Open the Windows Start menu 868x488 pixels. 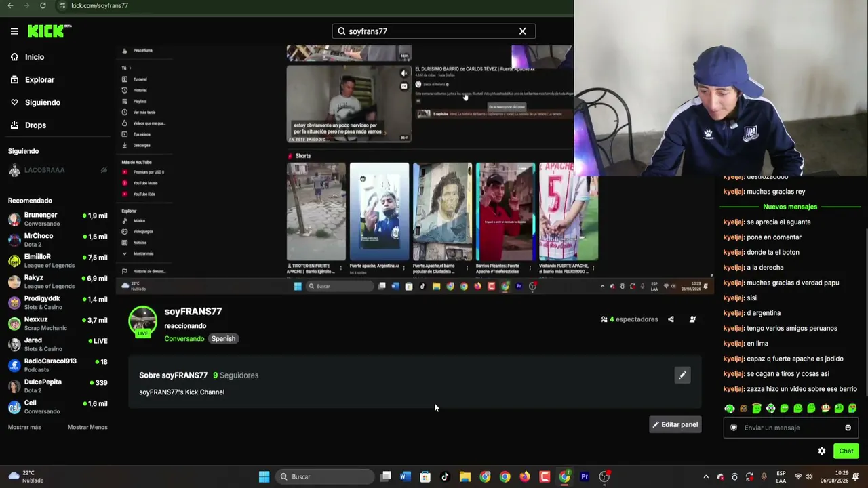click(x=264, y=476)
